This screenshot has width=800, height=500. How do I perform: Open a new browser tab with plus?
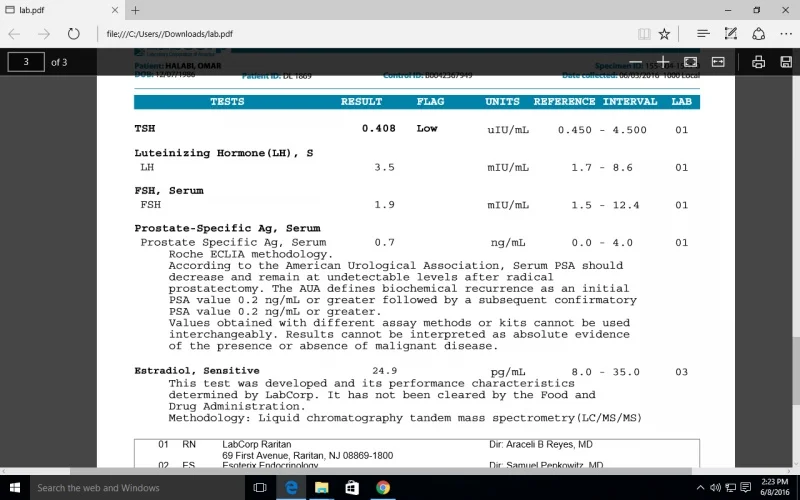point(135,10)
